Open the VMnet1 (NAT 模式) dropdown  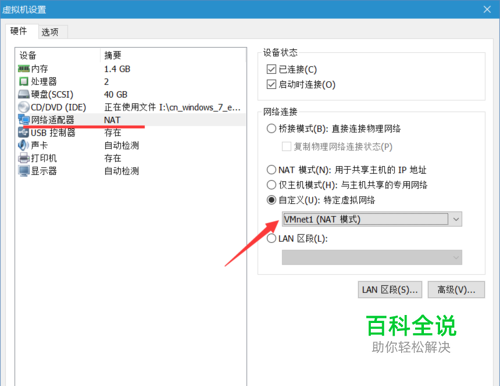pos(372,219)
